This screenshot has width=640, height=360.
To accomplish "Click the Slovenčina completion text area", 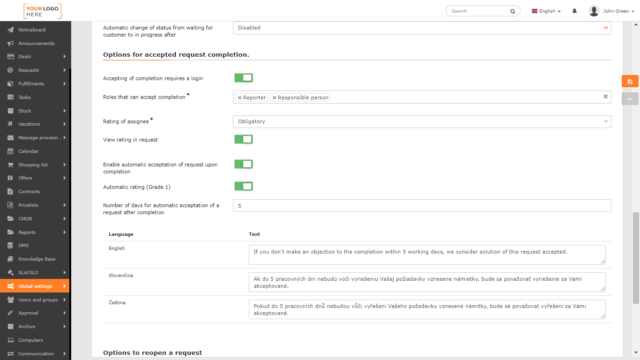I will click(427, 282).
